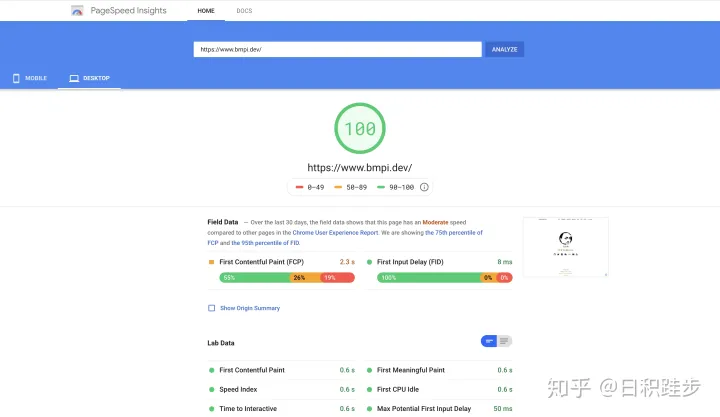Click the orange FCP status square
Viewport: 720px width, 417px height.
(x=211, y=262)
